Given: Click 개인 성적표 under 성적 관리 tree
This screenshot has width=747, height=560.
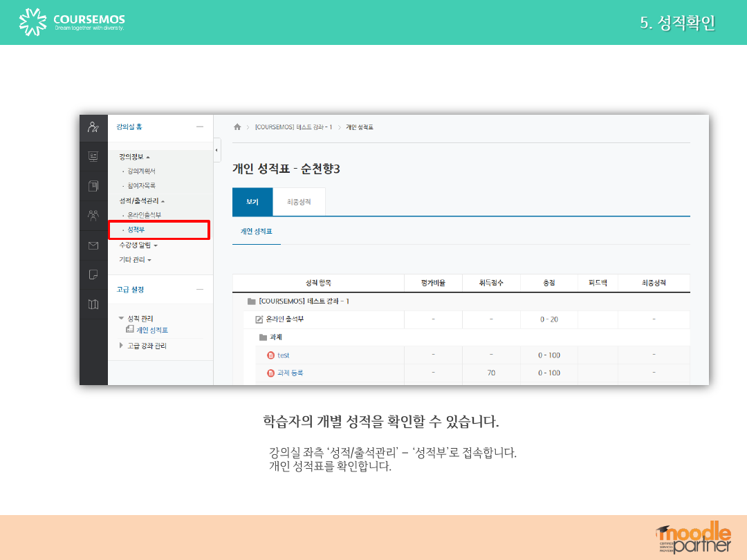Looking at the screenshot, I should [x=151, y=330].
